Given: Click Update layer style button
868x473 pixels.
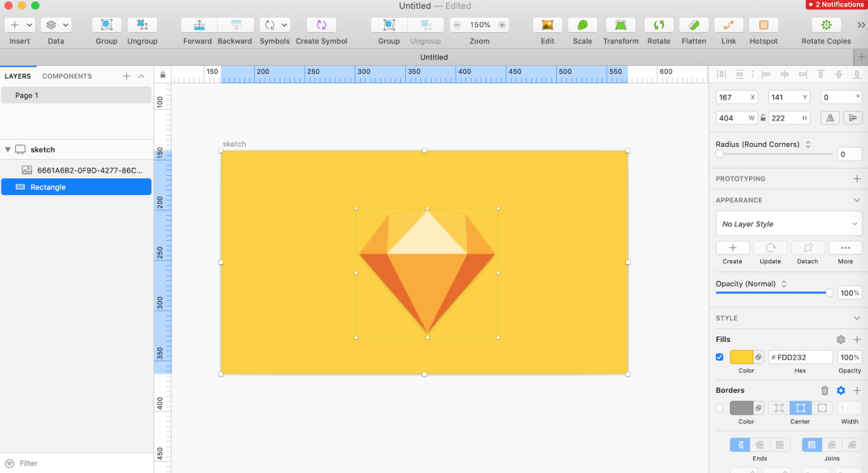Looking at the screenshot, I should point(770,248).
